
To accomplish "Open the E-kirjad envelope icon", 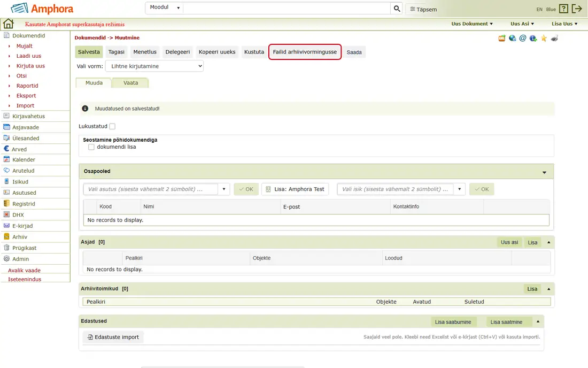I will [6, 225].
